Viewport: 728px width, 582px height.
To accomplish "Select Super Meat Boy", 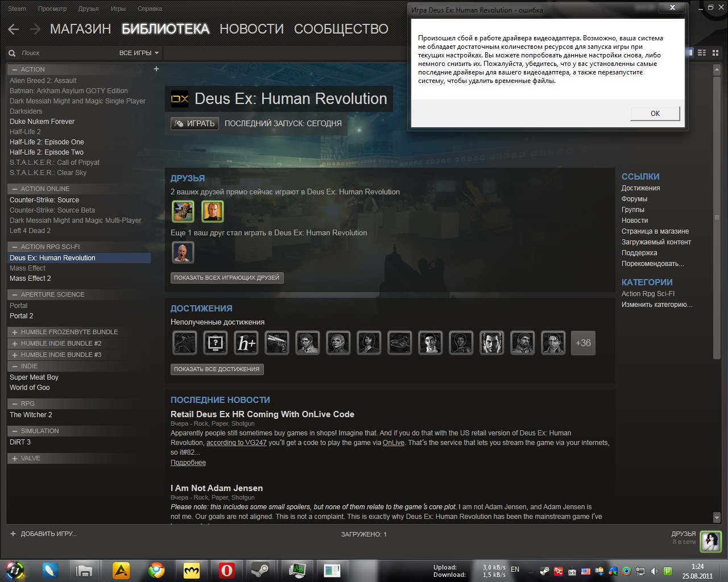I will click(34, 377).
